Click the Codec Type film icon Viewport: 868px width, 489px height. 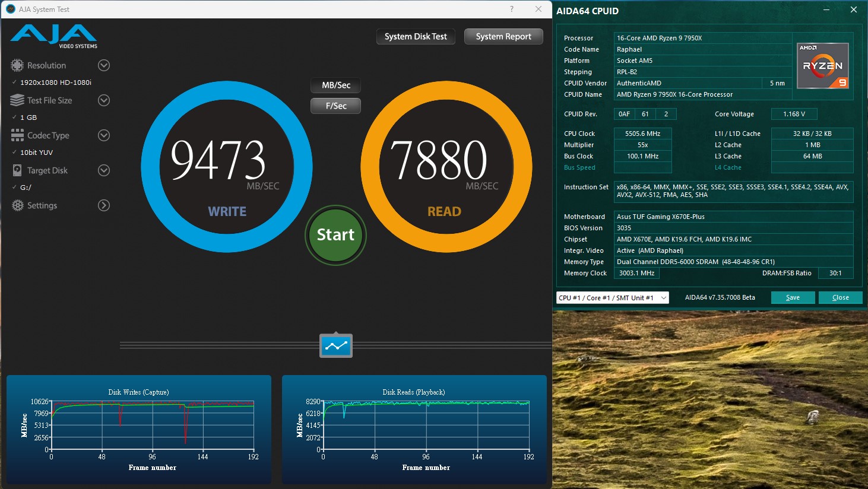(17, 135)
